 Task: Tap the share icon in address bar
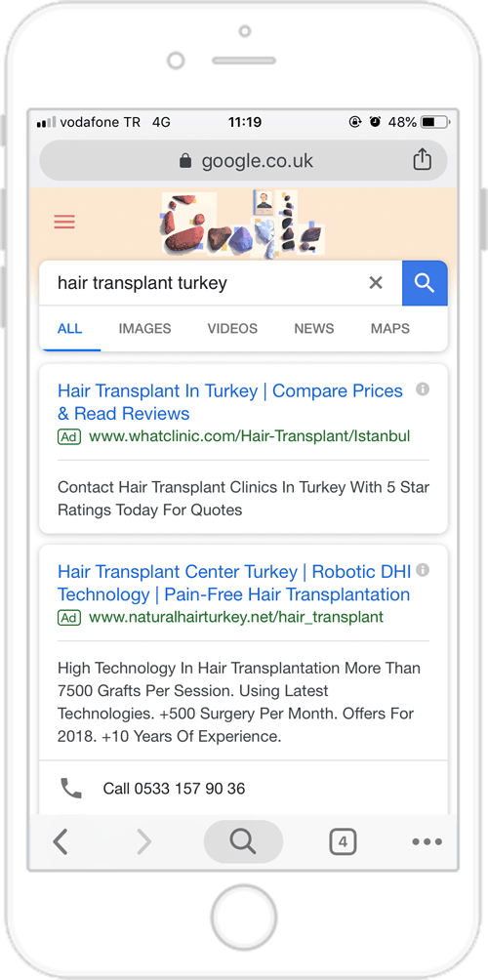(423, 159)
